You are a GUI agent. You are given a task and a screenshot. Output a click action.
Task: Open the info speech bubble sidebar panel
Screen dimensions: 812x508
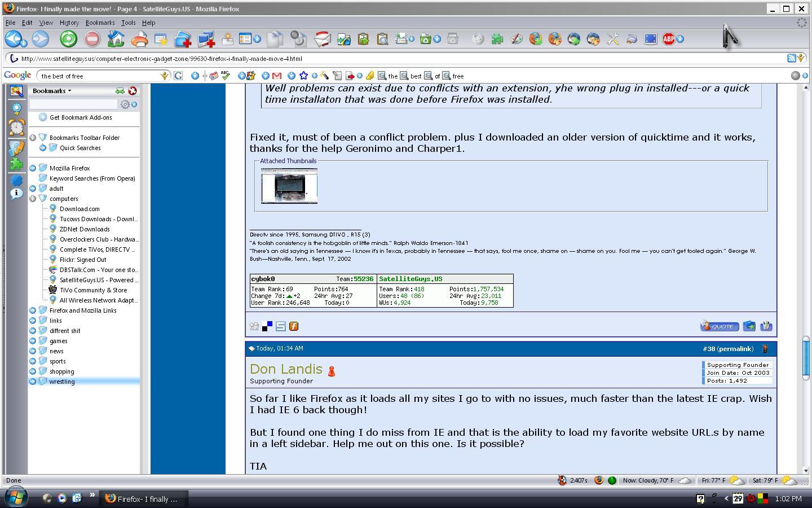pos(16,194)
